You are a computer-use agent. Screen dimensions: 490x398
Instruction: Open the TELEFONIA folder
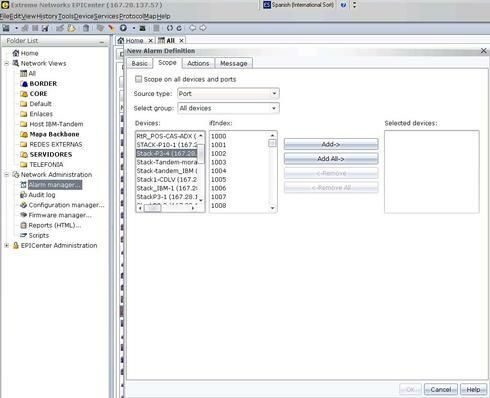coord(46,164)
